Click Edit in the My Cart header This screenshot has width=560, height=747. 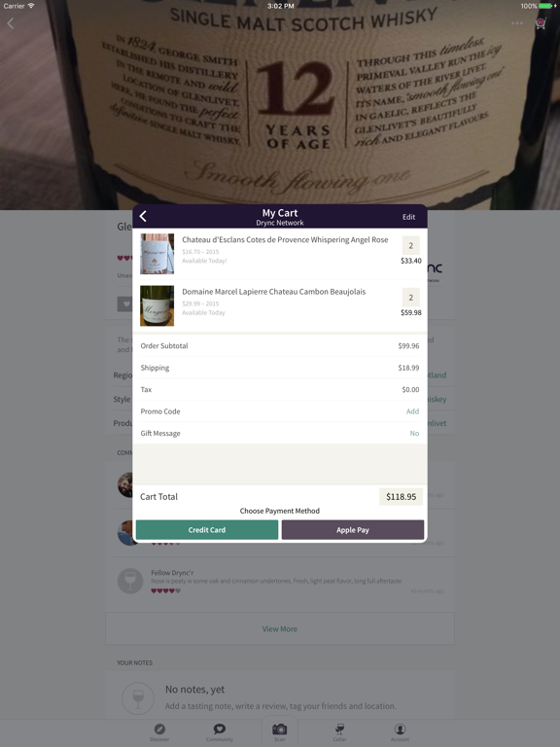408,217
